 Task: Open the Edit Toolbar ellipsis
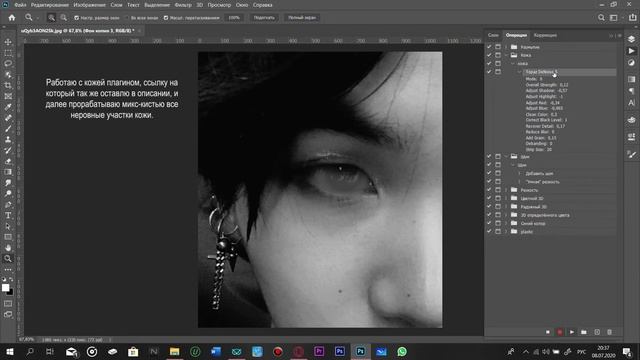8,269
